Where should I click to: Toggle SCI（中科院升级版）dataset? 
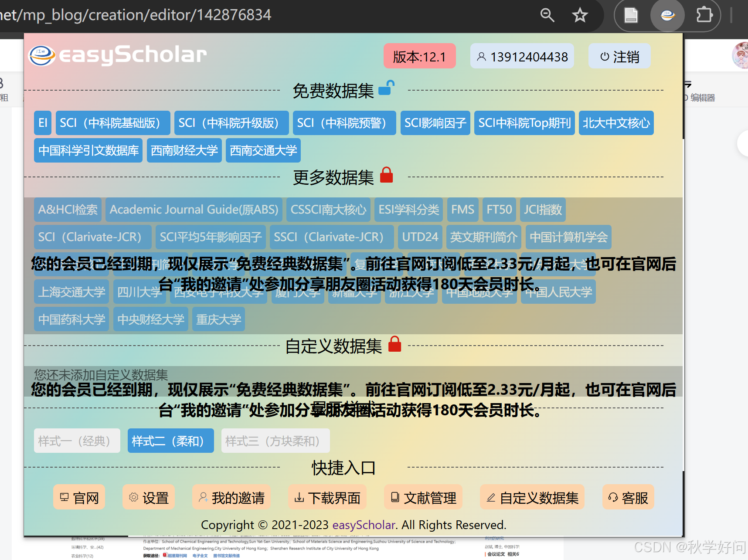pos(231,123)
